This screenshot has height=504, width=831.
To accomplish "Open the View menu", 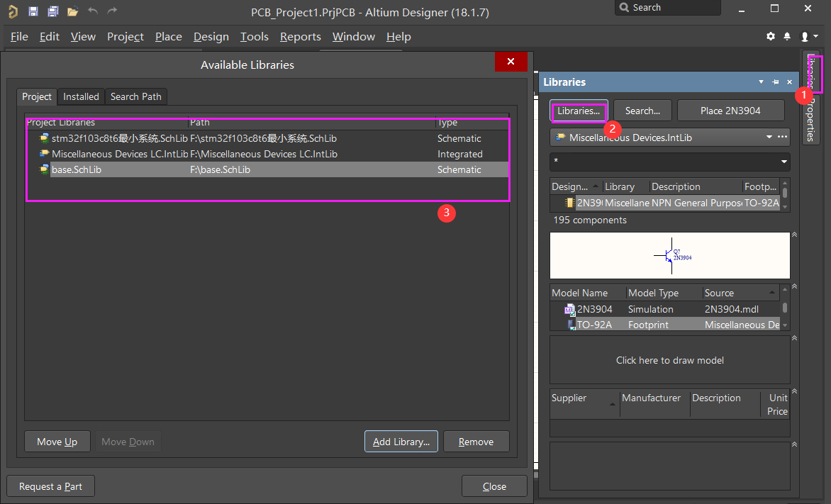I will tap(83, 37).
